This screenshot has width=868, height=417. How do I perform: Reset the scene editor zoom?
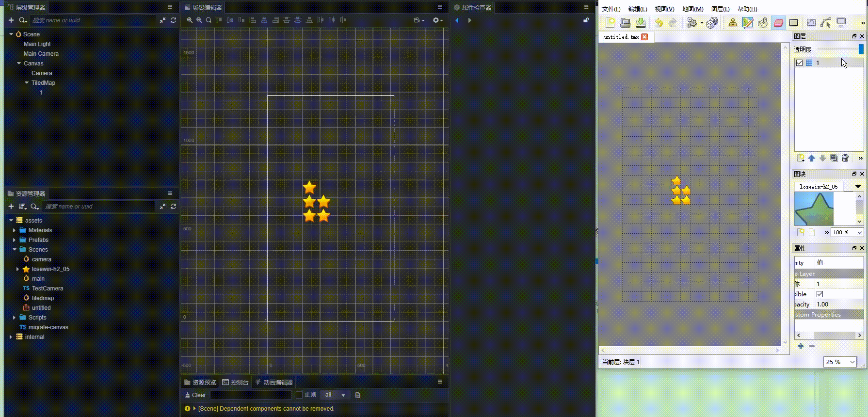(x=209, y=20)
